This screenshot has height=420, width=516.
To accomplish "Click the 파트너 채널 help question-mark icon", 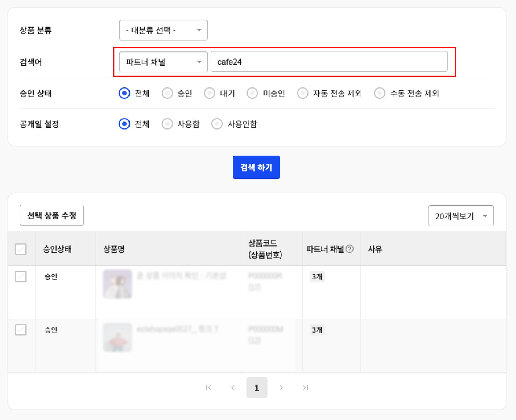I will (x=349, y=249).
